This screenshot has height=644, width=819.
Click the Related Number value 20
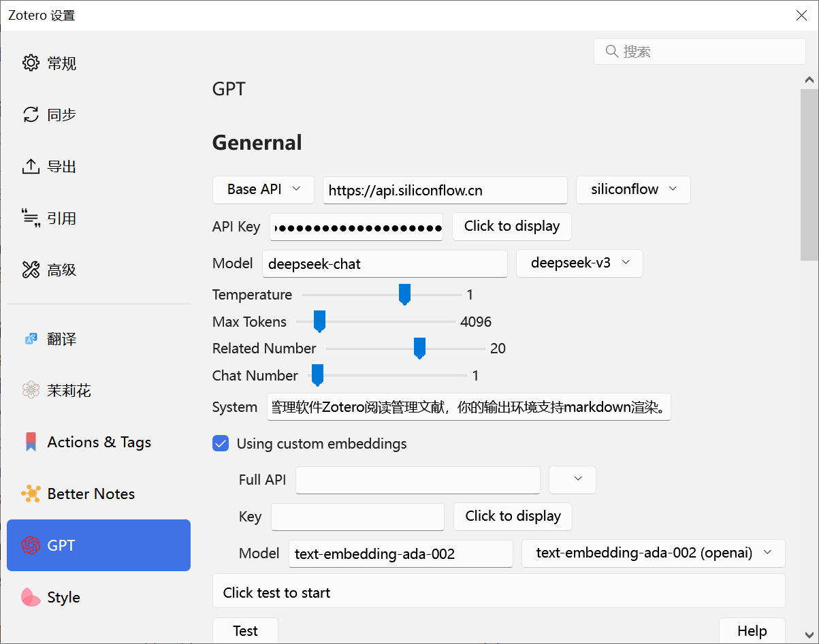(x=498, y=348)
